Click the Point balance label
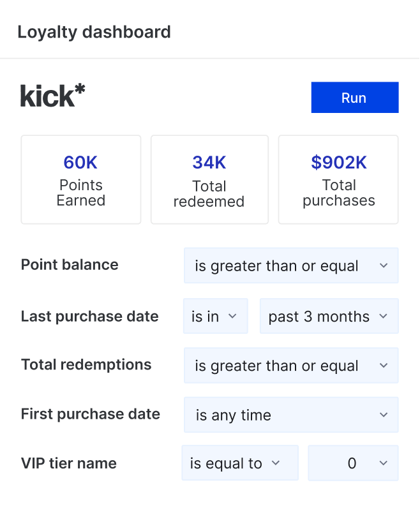This screenshot has width=420, height=508. click(70, 265)
